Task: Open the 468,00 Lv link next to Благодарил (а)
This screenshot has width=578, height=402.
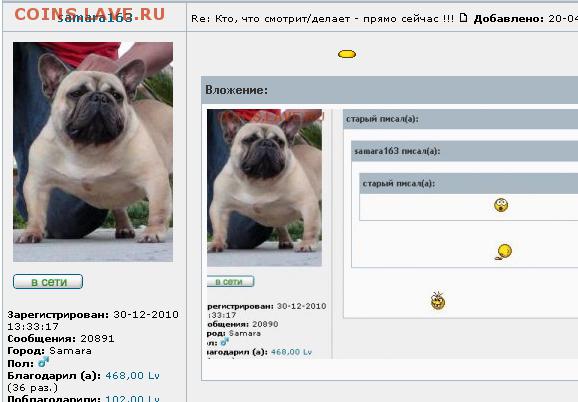Action: click(132, 375)
